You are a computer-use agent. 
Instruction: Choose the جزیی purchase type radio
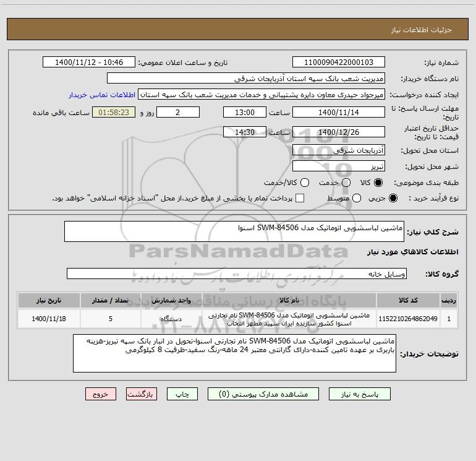coord(393,198)
